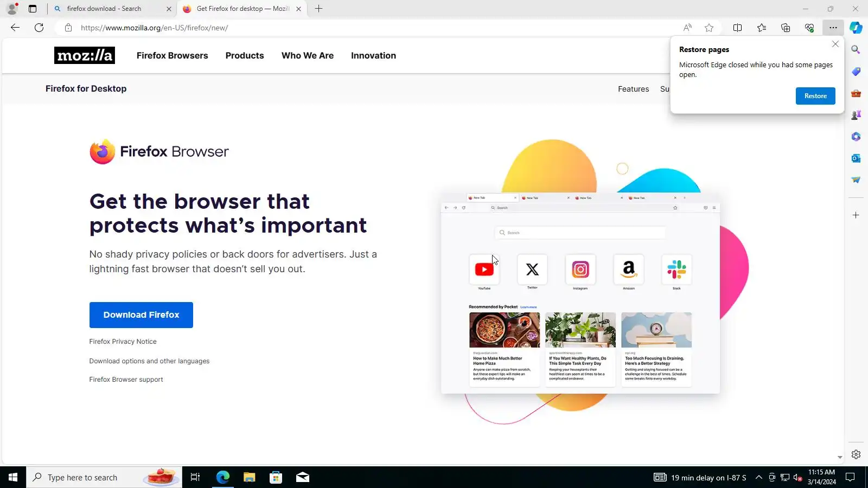Show hidden tray icons chevron
868x488 pixels.
coord(759,477)
